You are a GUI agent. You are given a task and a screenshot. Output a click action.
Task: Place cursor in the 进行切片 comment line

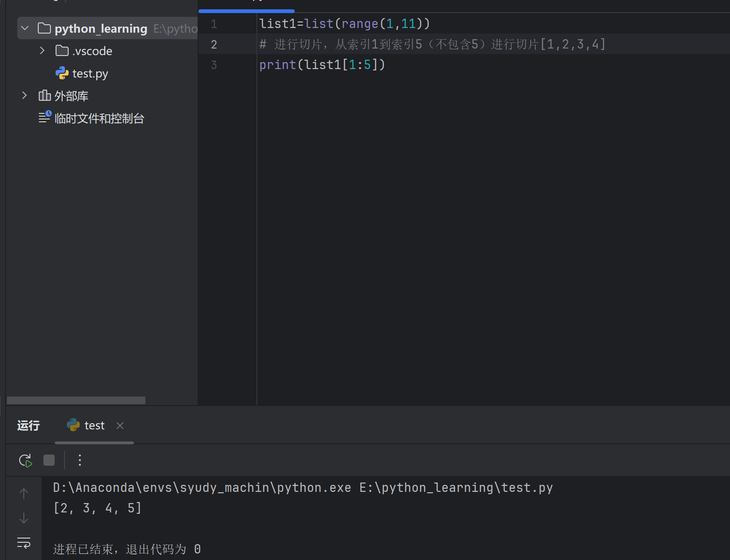432,44
